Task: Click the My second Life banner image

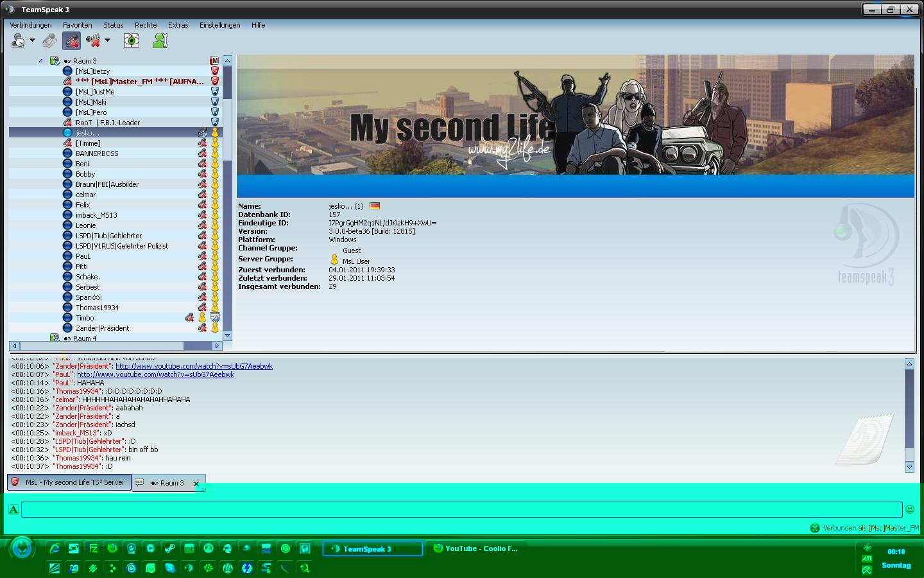Action: (x=576, y=114)
